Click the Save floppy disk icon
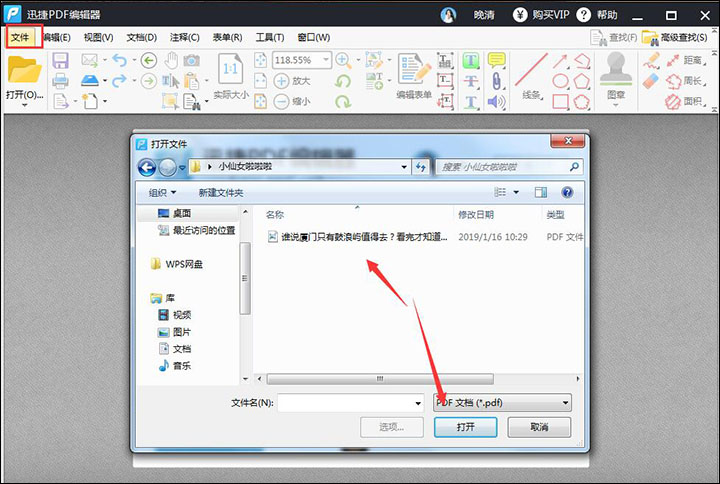This screenshot has width=720, height=484. [x=60, y=61]
